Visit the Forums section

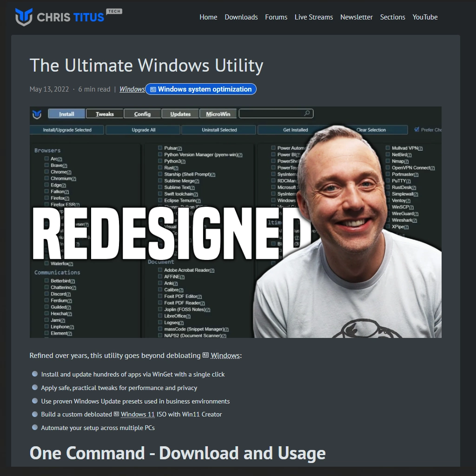pos(276,17)
